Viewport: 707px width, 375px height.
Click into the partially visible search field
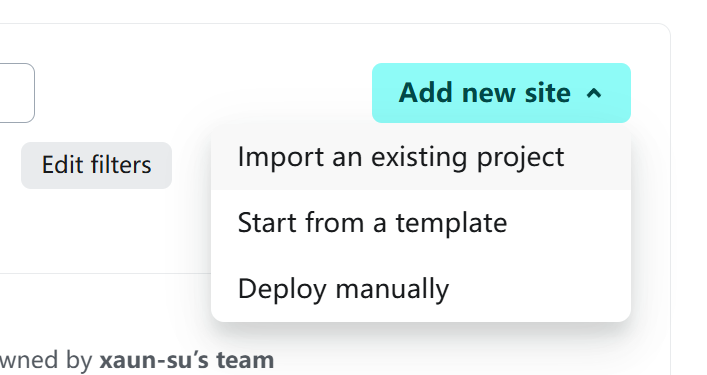(17, 93)
